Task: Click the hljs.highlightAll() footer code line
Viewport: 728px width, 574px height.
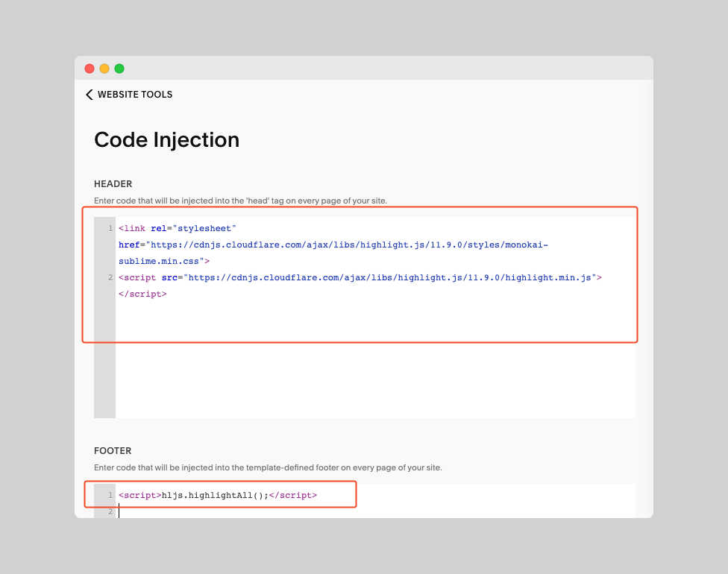Action: tap(218, 495)
